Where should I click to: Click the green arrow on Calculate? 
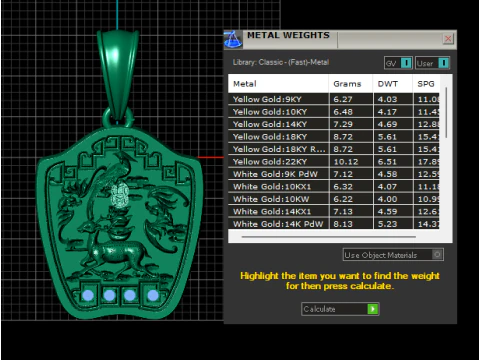(x=373, y=309)
